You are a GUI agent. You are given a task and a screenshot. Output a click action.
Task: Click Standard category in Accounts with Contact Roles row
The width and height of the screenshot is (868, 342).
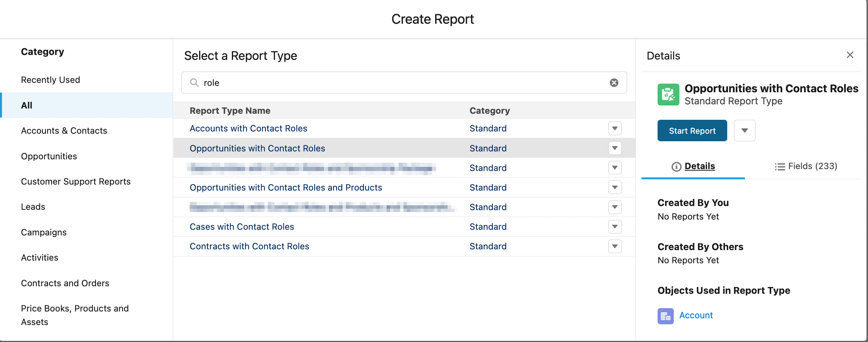pos(488,128)
